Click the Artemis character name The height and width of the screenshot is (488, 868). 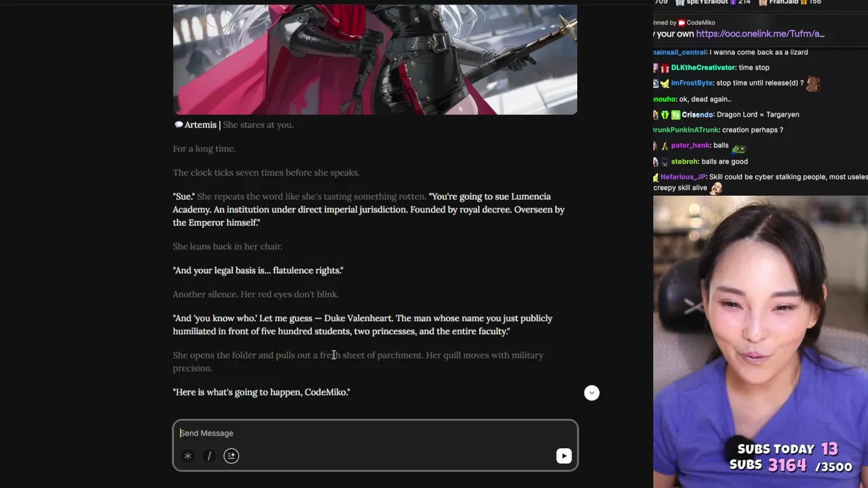[200, 125]
